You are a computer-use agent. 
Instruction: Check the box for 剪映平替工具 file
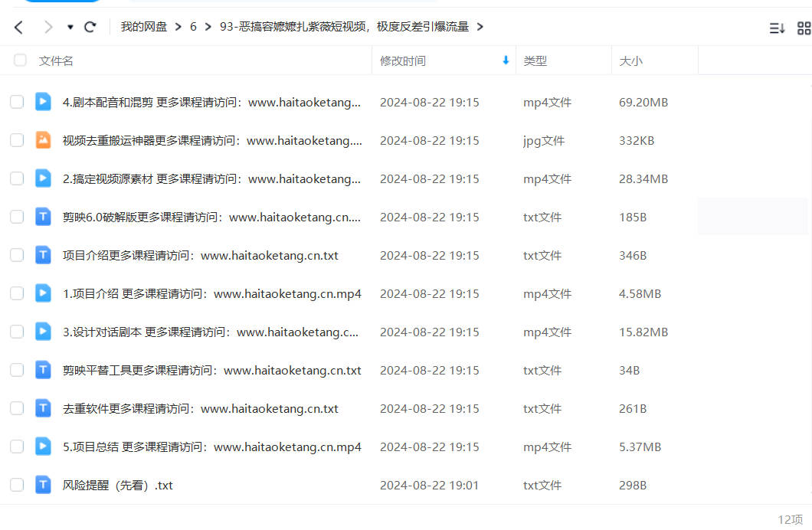[17, 370]
